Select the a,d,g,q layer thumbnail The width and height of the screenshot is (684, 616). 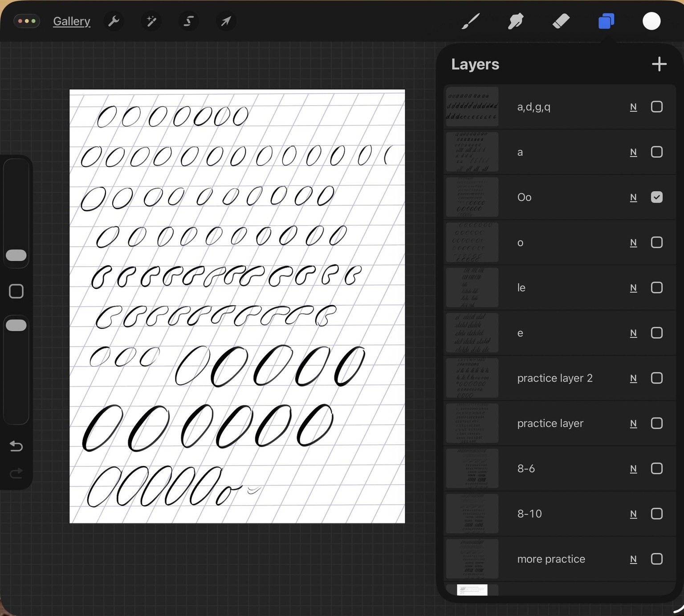coord(472,107)
